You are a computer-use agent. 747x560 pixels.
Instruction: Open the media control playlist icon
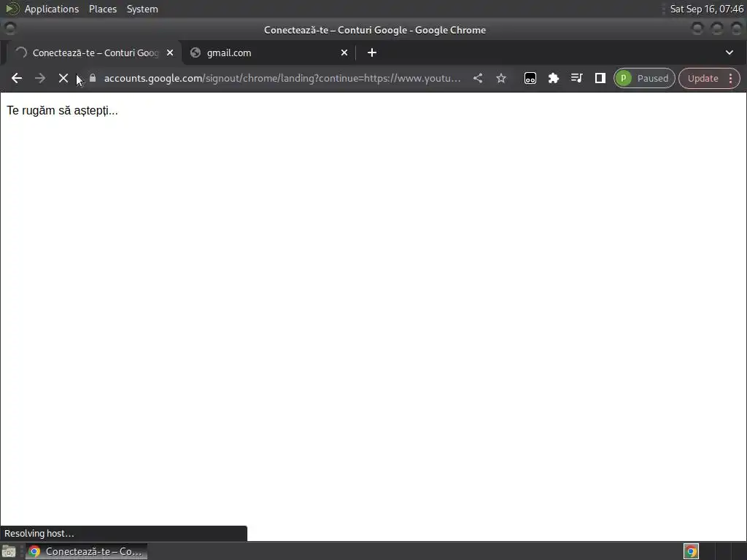pos(577,78)
